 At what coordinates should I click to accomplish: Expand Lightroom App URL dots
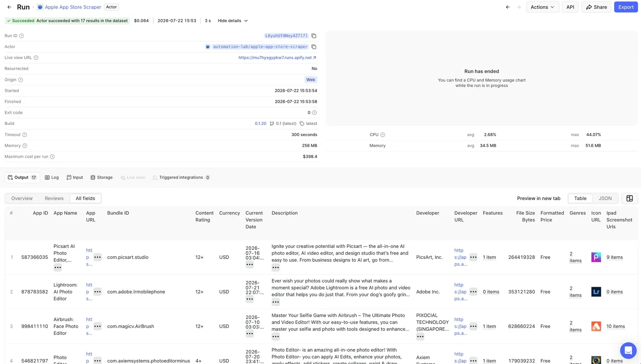[x=97, y=292]
